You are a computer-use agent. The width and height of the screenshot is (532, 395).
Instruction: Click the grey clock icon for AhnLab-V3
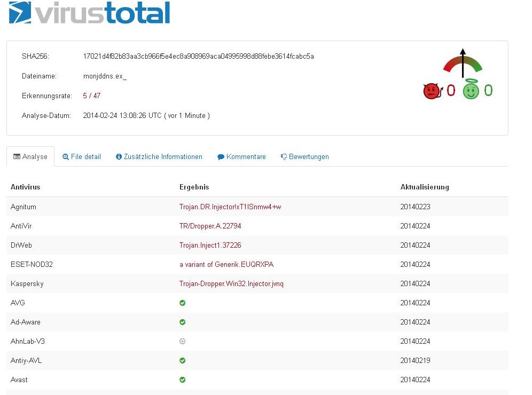[183, 342]
